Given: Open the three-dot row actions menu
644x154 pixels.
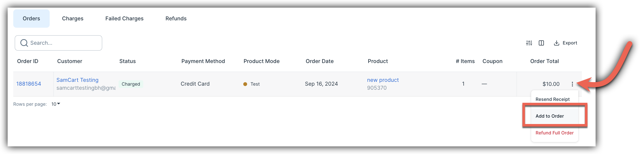Looking at the screenshot, I should pyautogui.click(x=572, y=84).
